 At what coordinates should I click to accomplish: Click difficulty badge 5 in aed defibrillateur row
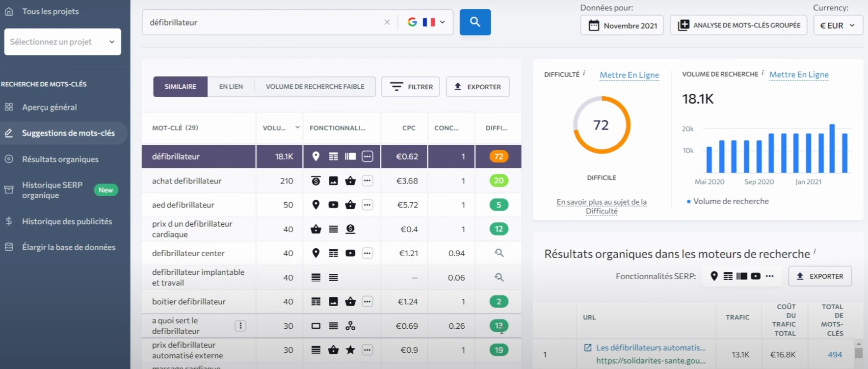tap(499, 205)
